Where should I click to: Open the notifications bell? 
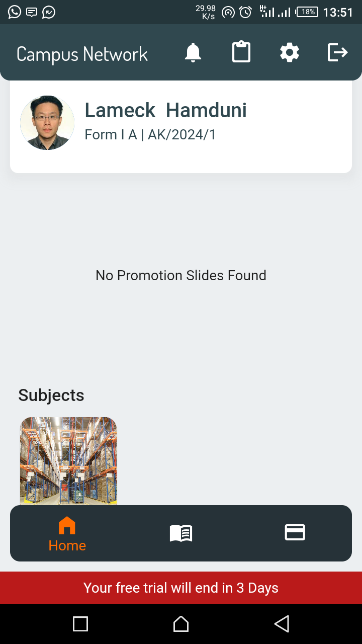(x=193, y=52)
